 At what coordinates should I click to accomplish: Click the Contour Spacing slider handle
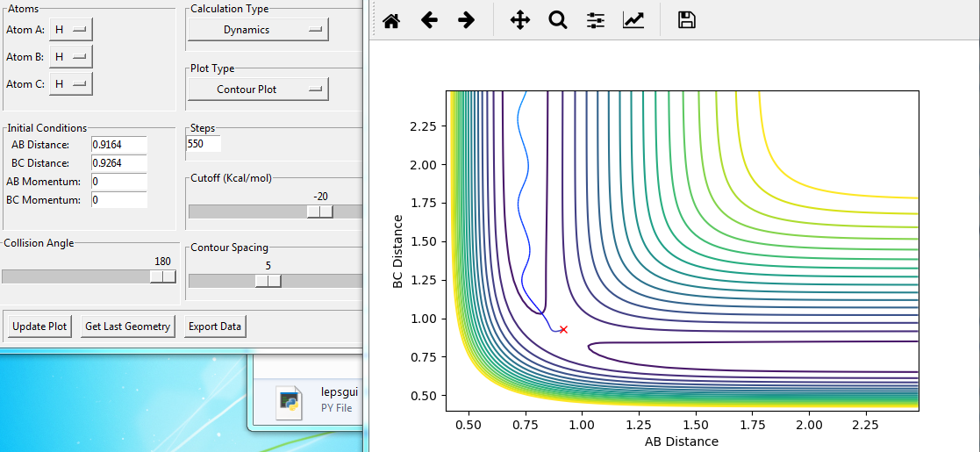268,282
